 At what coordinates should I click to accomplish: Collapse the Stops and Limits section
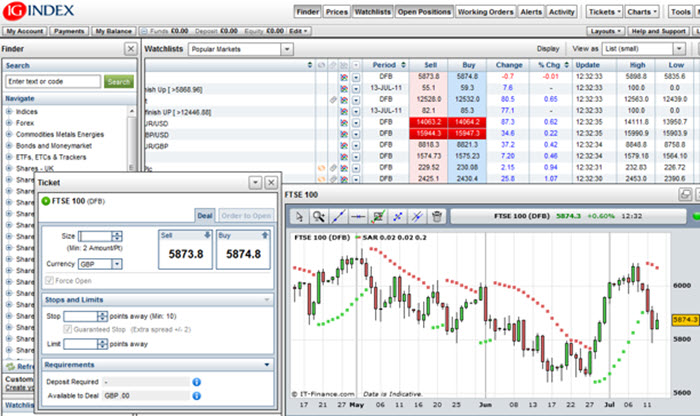point(267,300)
